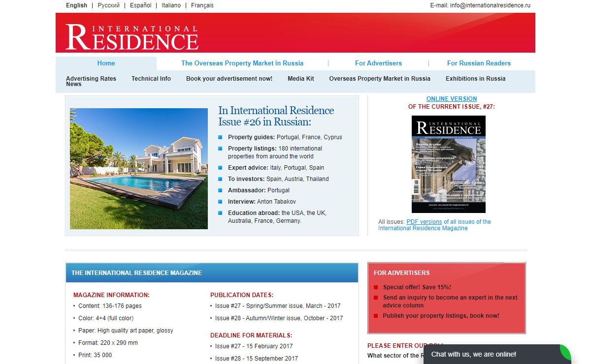Viewport: 591px width, 364px height.
Task: Switch language to Français
Action: coord(202,5)
